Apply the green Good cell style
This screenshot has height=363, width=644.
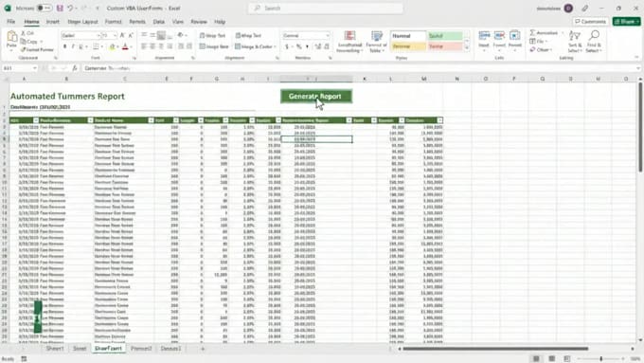click(445, 36)
